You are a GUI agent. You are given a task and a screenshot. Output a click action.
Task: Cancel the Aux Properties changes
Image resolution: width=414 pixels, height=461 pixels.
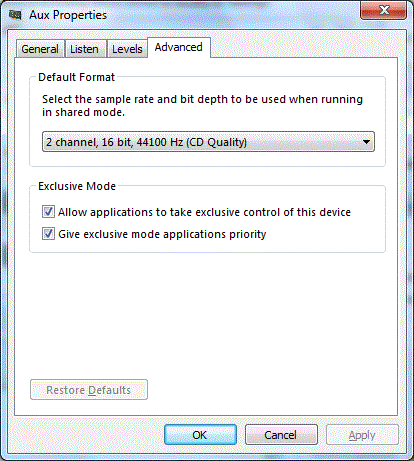click(281, 435)
